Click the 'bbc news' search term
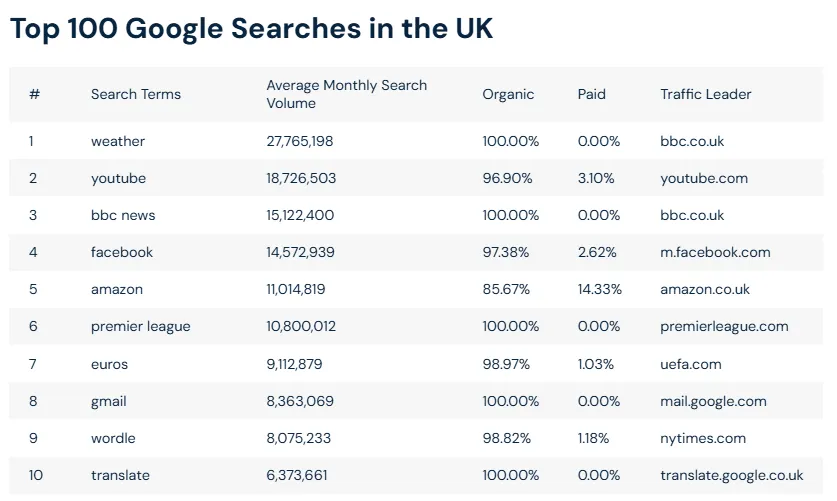Image resolution: width=837 pixels, height=501 pixels. click(x=123, y=215)
